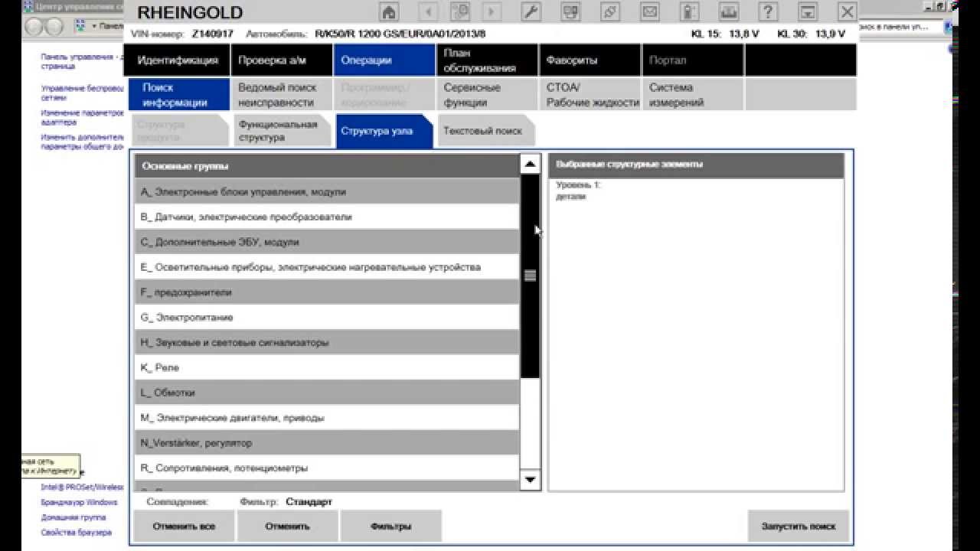
Task: Open the connection manager monitors icon
Action: click(x=570, y=11)
